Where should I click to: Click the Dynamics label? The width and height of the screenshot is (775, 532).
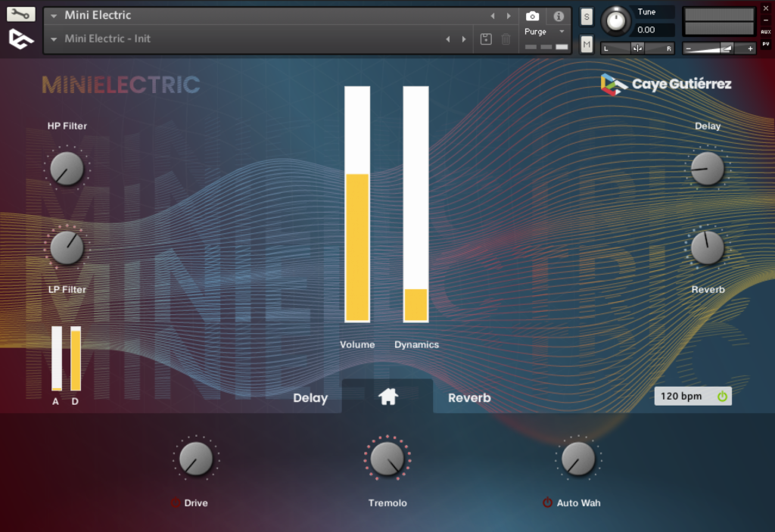tap(417, 344)
